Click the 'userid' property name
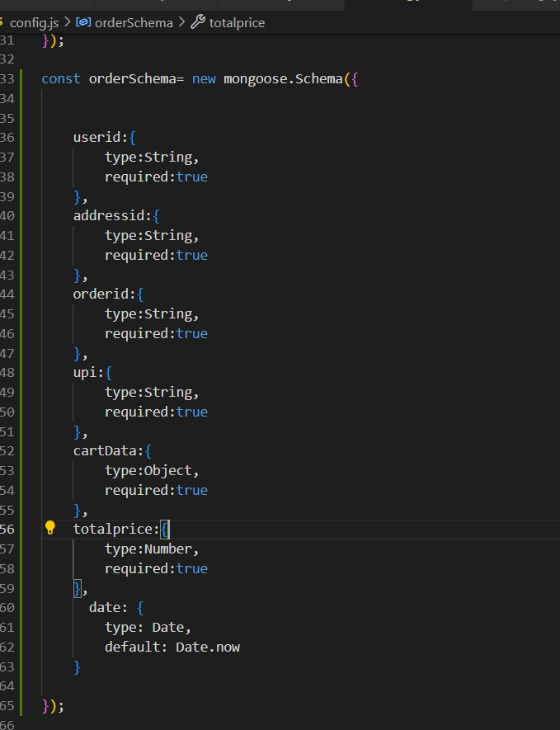560x730 pixels. tap(96, 138)
